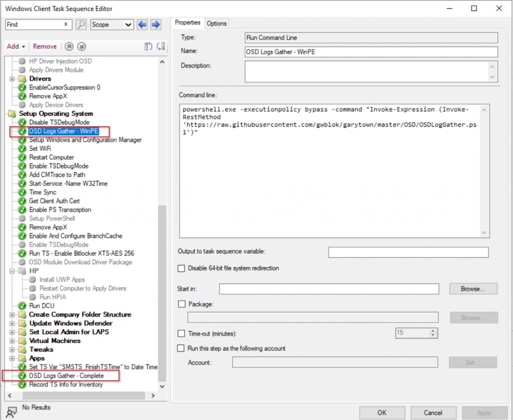Image resolution: width=513 pixels, height=420 pixels.
Task: Click the collapse all groups toolbar icon
Action: 161,47
